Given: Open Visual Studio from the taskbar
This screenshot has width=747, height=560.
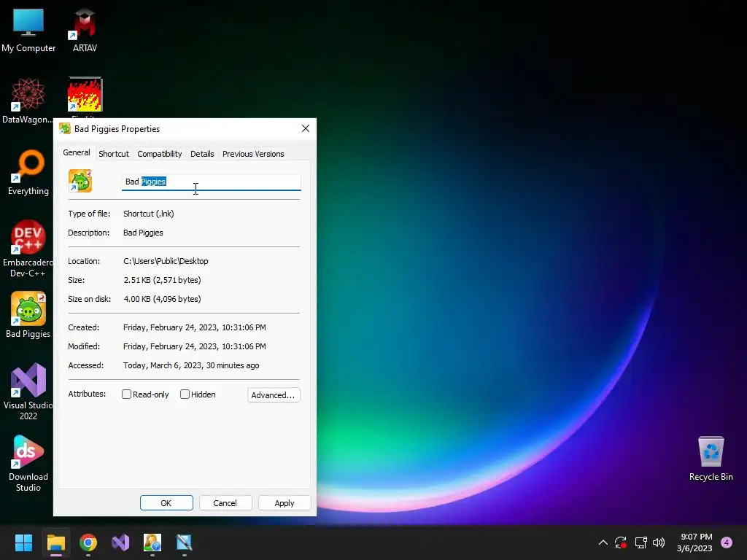Looking at the screenshot, I should tap(120, 542).
